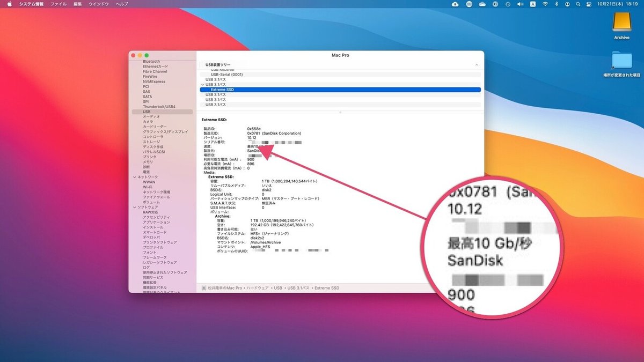Image resolution: width=644 pixels, height=362 pixels.
Task: Select USB in the sidebar
Action: [162, 112]
